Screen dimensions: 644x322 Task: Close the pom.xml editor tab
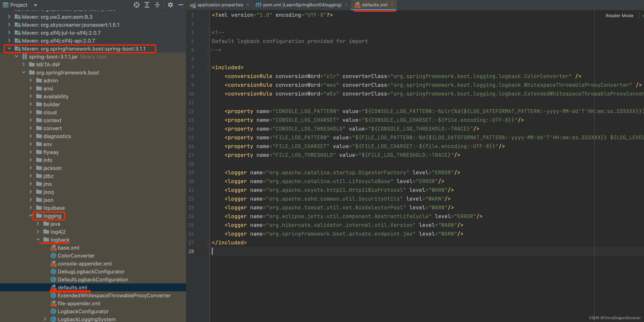(x=346, y=5)
